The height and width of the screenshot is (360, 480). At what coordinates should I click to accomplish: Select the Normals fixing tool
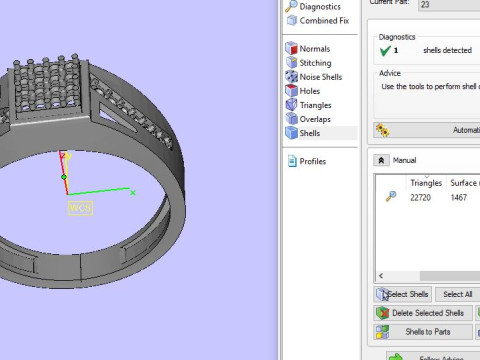[x=308, y=49]
